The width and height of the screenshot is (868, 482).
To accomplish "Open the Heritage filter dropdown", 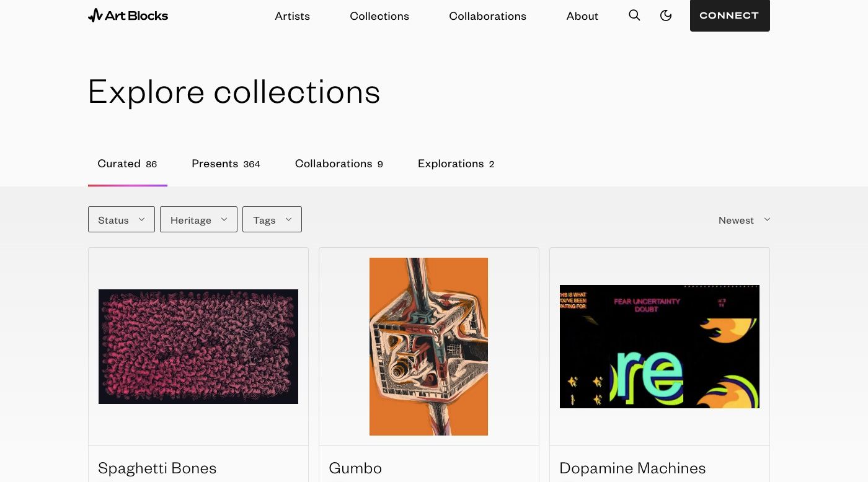I will [x=198, y=219].
